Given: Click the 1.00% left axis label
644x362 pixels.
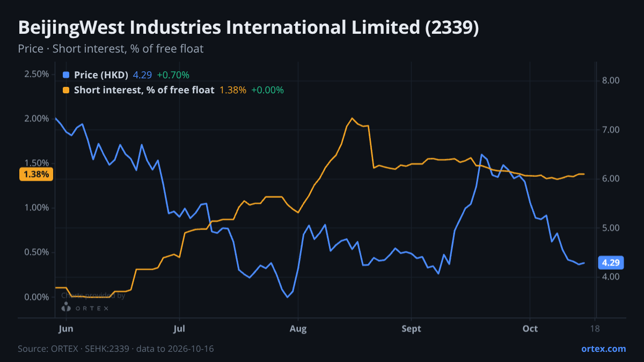Looking at the screenshot, I should pyautogui.click(x=36, y=208).
